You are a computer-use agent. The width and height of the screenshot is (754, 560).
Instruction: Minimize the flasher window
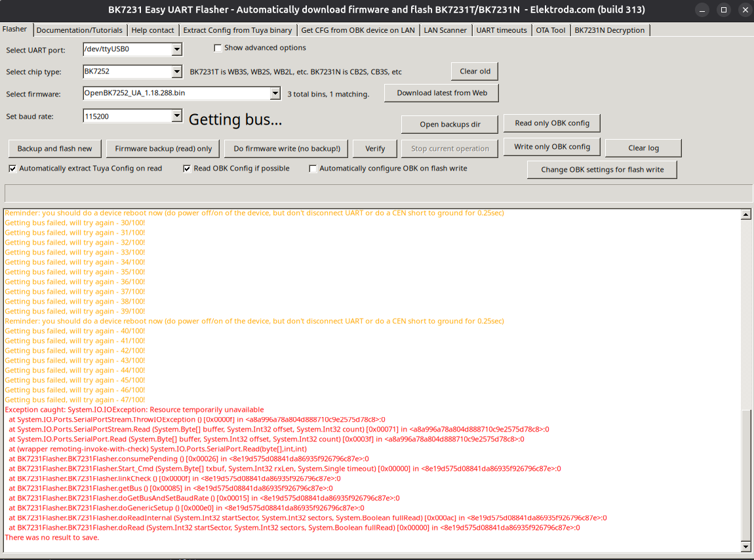(x=702, y=10)
